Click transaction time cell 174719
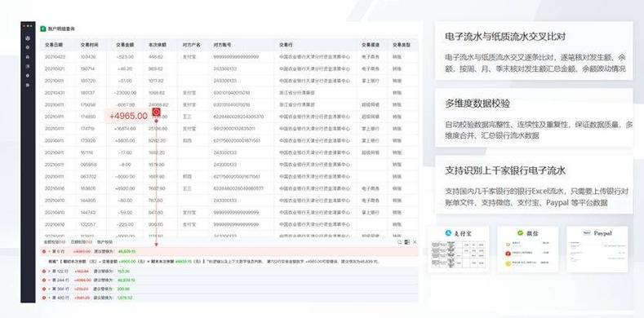644x318 pixels. (x=88, y=129)
